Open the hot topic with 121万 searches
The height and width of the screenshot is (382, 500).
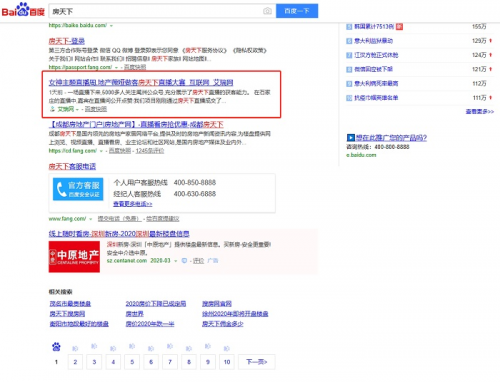[373, 69]
